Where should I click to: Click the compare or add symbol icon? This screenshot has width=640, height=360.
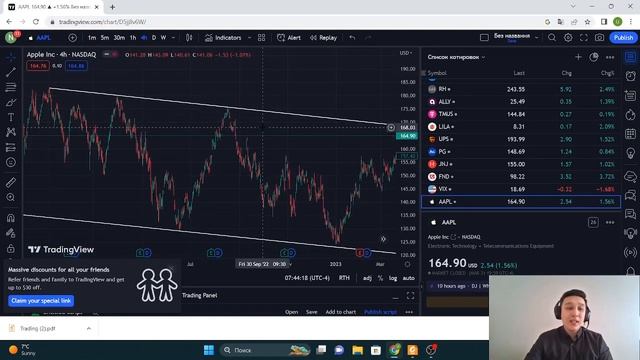point(72,38)
